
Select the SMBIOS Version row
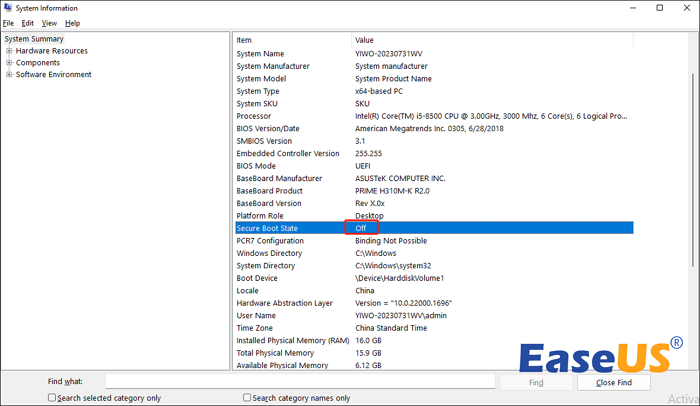[434, 141]
